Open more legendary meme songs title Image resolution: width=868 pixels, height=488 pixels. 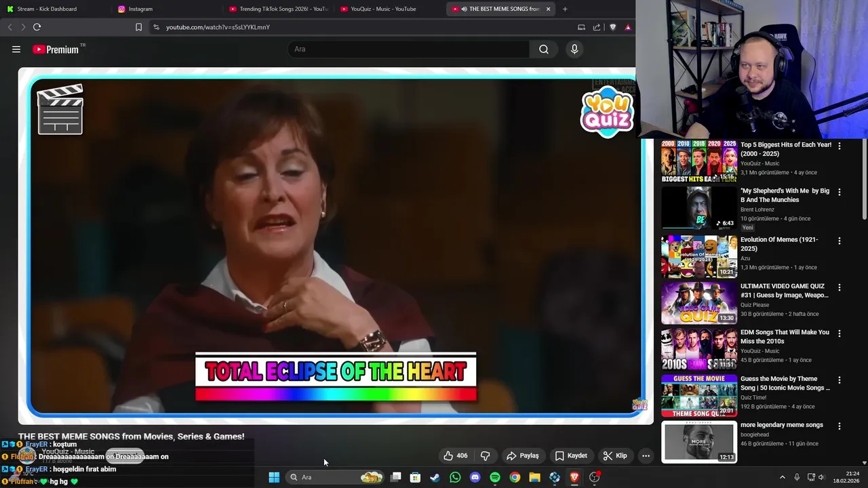(x=782, y=425)
